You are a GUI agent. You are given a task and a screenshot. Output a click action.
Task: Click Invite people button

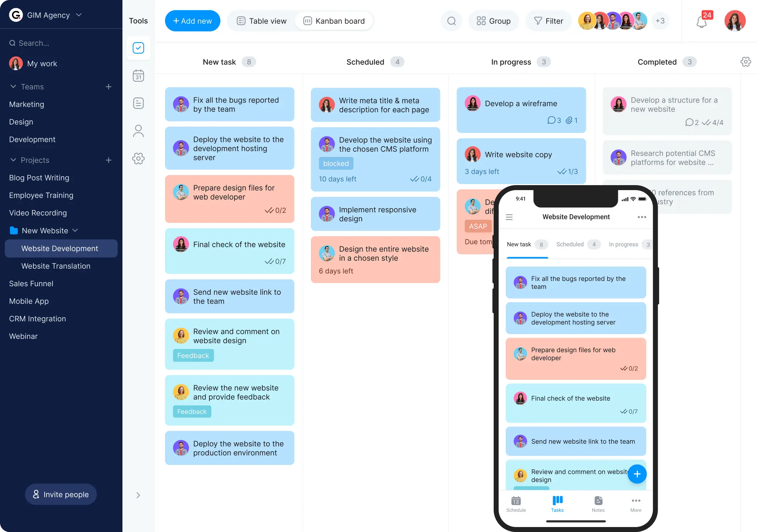pyautogui.click(x=60, y=494)
